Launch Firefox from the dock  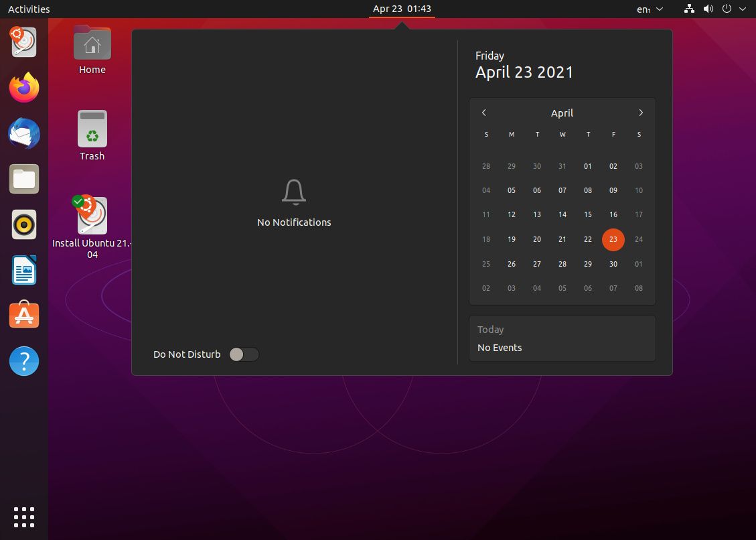(x=23, y=87)
